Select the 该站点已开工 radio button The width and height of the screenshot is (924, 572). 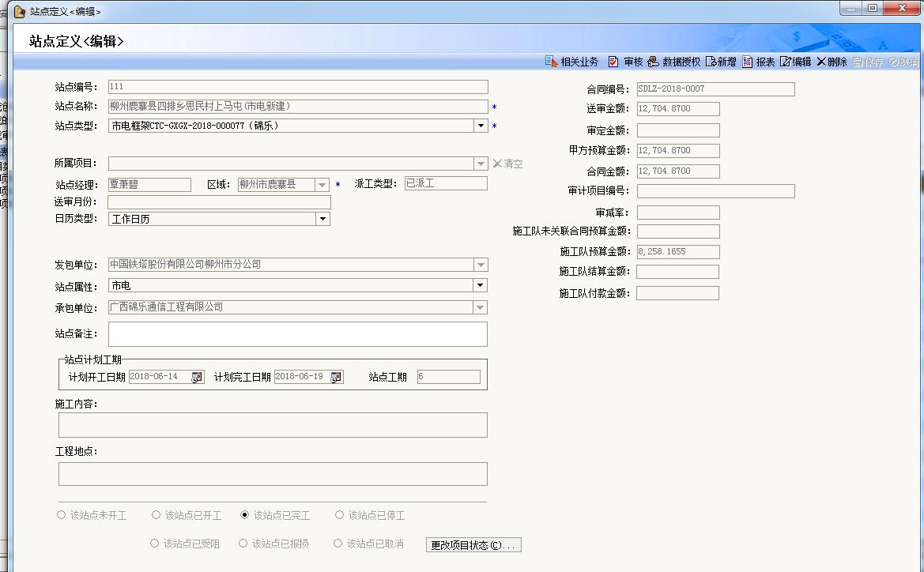pyautogui.click(x=157, y=515)
